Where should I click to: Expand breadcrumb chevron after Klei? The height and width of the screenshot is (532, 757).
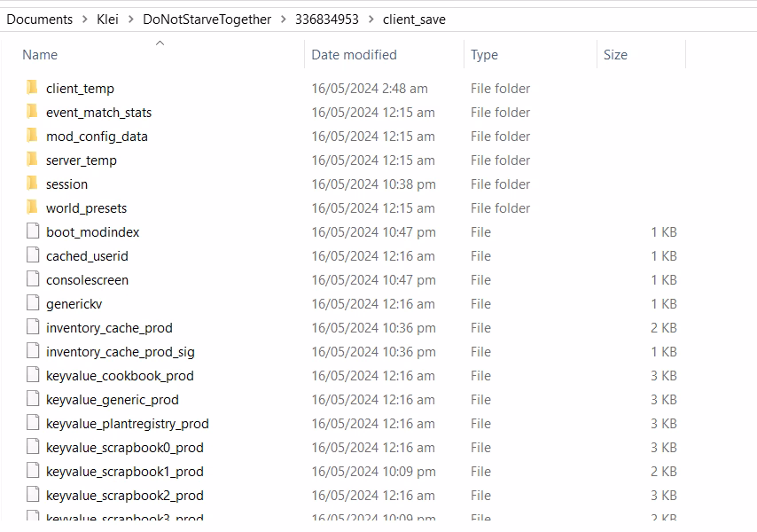click(131, 20)
